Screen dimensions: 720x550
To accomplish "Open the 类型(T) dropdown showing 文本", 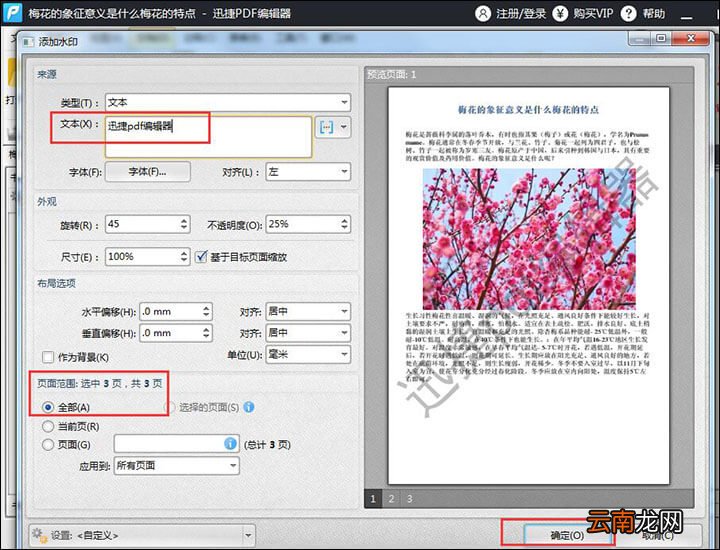I will click(x=228, y=102).
